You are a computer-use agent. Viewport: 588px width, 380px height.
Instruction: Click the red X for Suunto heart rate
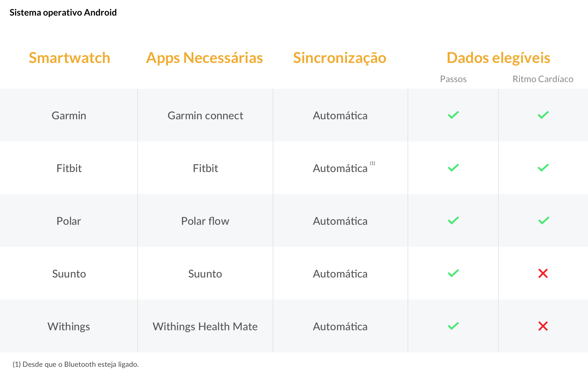coord(543,273)
